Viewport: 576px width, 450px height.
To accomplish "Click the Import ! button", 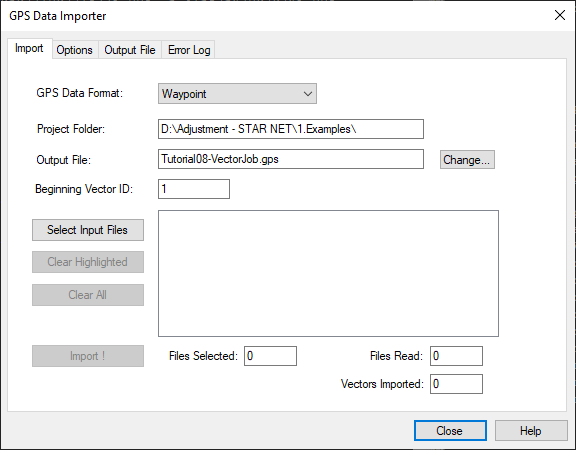I will (x=88, y=356).
